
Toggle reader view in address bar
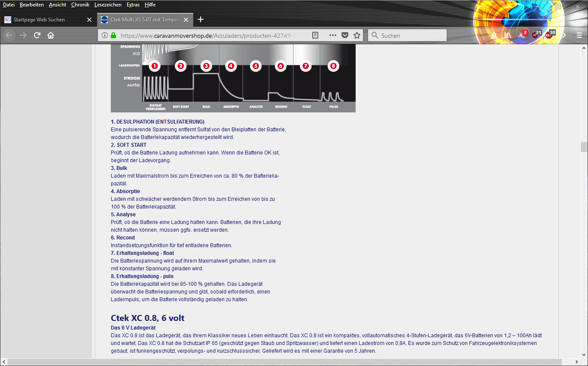315,35
